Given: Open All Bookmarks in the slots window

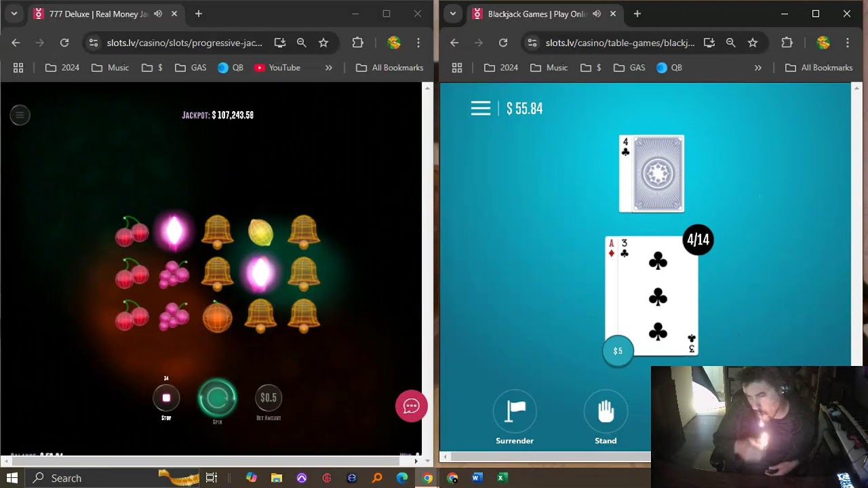Looking at the screenshot, I should (390, 68).
